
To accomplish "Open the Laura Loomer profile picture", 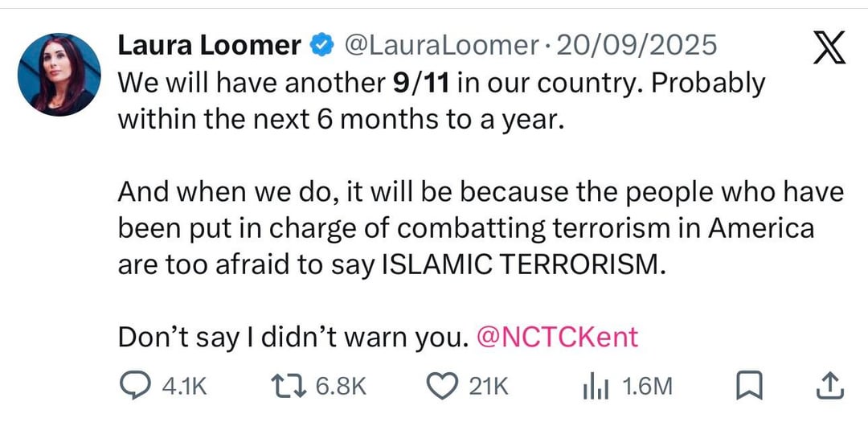I will (x=59, y=74).
